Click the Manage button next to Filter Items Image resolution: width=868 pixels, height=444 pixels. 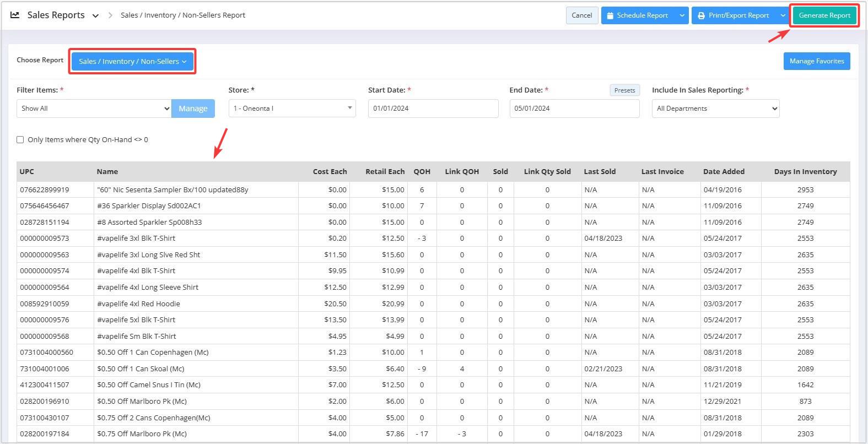click(x=193, y=109)
